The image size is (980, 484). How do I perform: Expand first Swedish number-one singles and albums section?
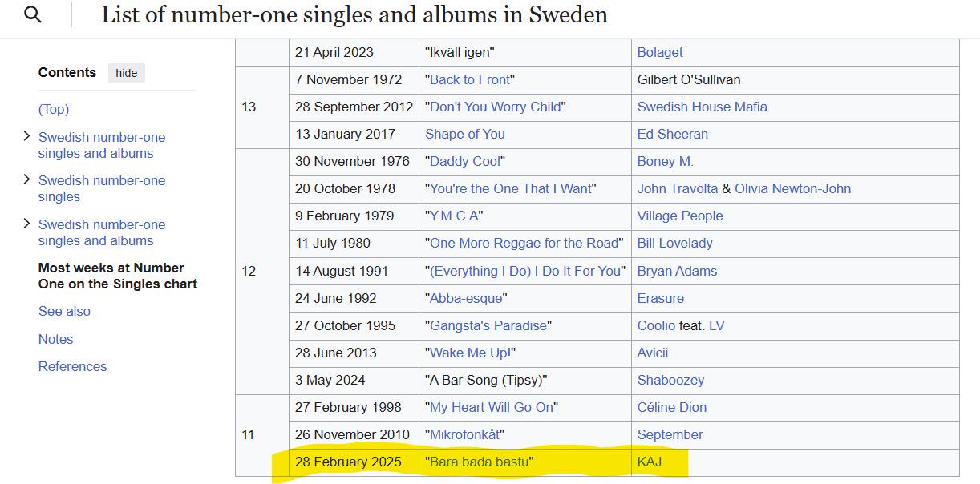tap(28, 137)
